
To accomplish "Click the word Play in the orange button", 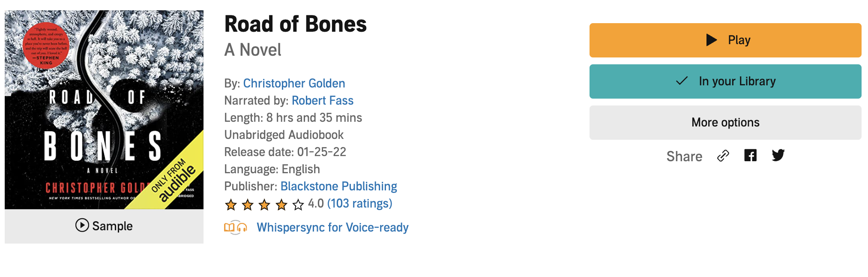I will (x=739, y=40).
